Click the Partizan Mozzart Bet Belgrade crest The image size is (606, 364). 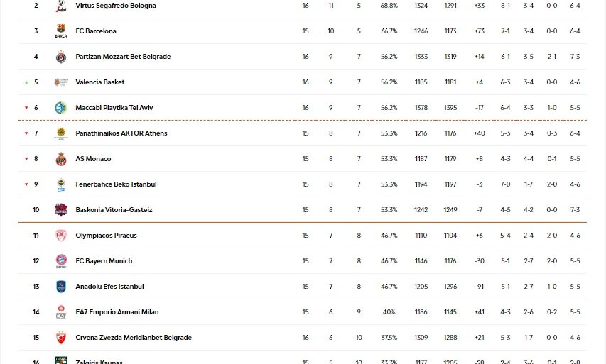pyautogui.click(x=60, y=57)
